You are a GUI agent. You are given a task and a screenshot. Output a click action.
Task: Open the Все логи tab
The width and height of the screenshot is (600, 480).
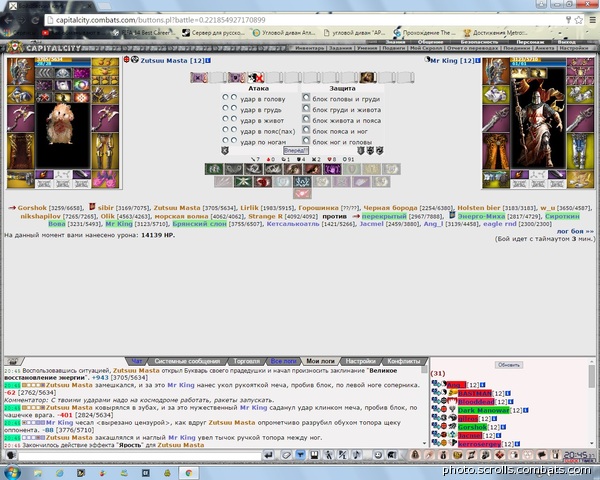[284, 361]
